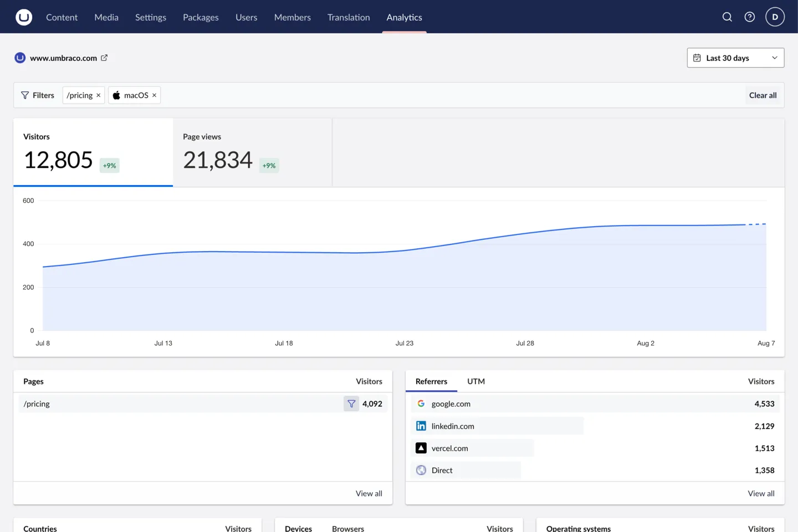Open the user avatar D menu
The height and width of the screenshot is (532, 798).
775,17
